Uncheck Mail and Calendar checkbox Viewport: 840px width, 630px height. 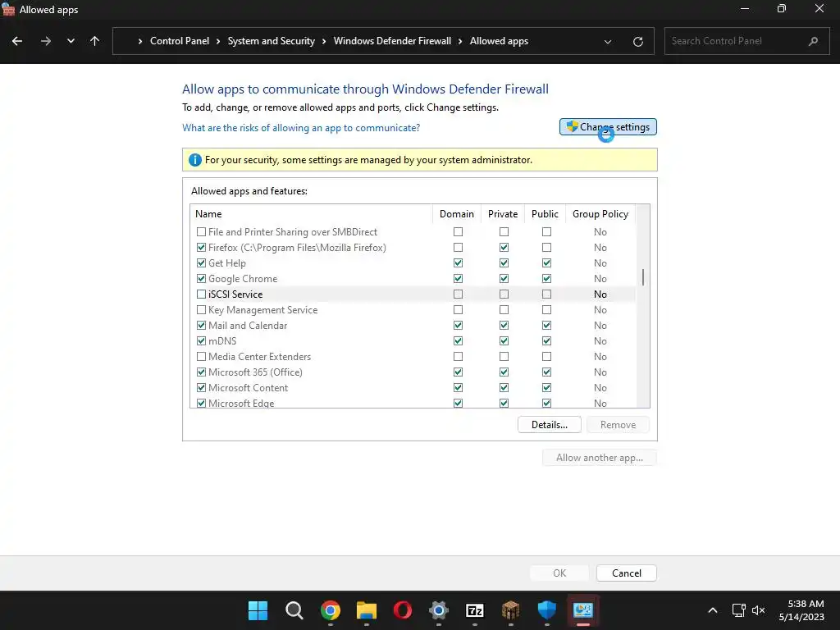click(x=202, y=325)
